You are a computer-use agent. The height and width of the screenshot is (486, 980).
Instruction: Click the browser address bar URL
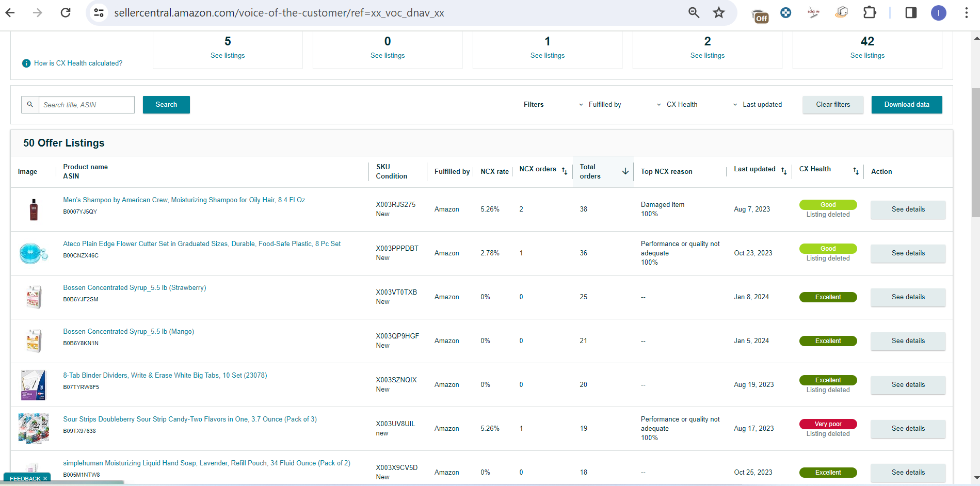279,13
